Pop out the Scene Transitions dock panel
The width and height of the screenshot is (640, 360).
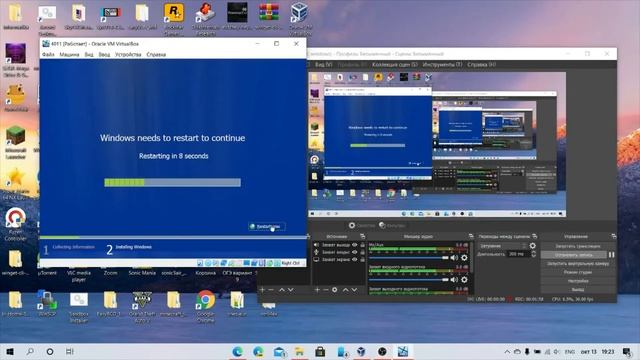pos(535,236)
